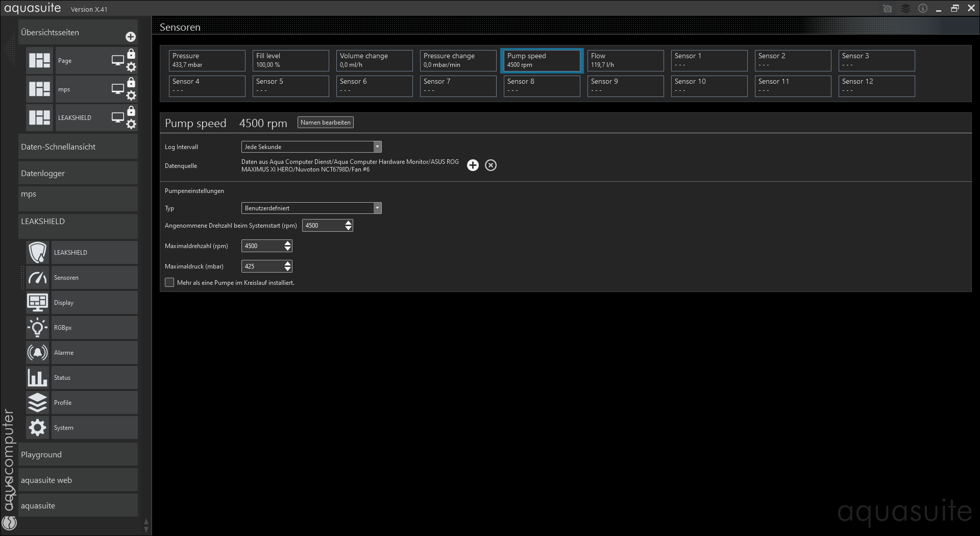
Task: Open the Alarme bell icon
Action: (38, 353)
